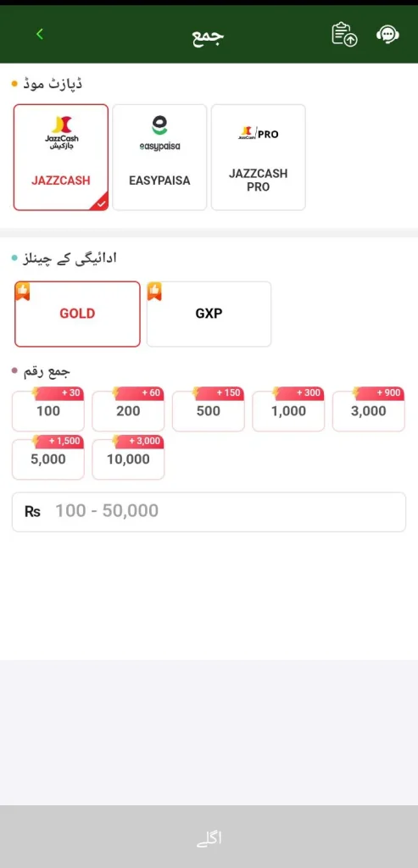Screen dimensions: 418x868
Task: Select EASYPAISA deposit mode
Action: tap(159, 157)
